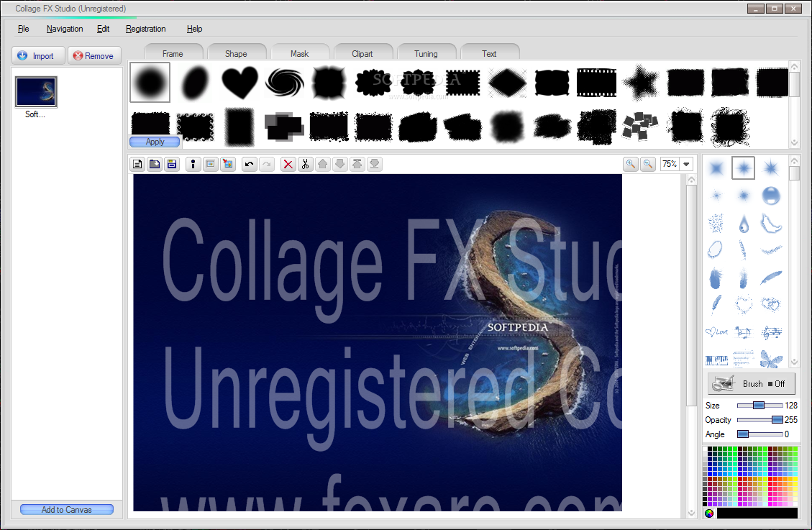
Task: Switch to the Mask tab
Action: (299, 53)
